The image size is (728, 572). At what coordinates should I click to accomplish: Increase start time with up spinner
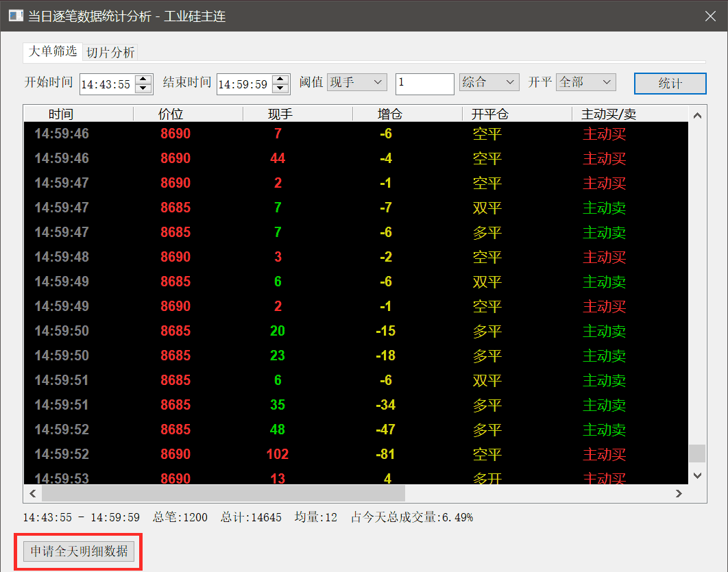click(143, 79)
